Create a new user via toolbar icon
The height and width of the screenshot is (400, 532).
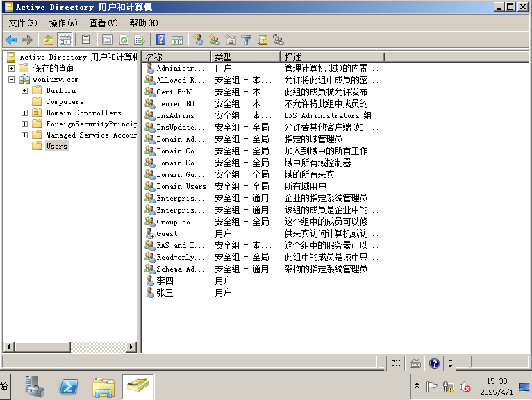coord(198,40)
